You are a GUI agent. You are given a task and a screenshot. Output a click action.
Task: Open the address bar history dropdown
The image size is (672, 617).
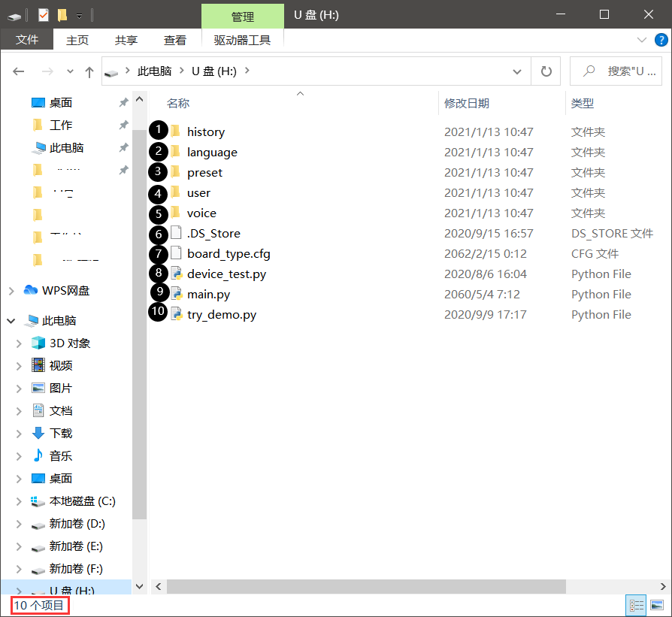pyautogui.click(x=517, y=71)
